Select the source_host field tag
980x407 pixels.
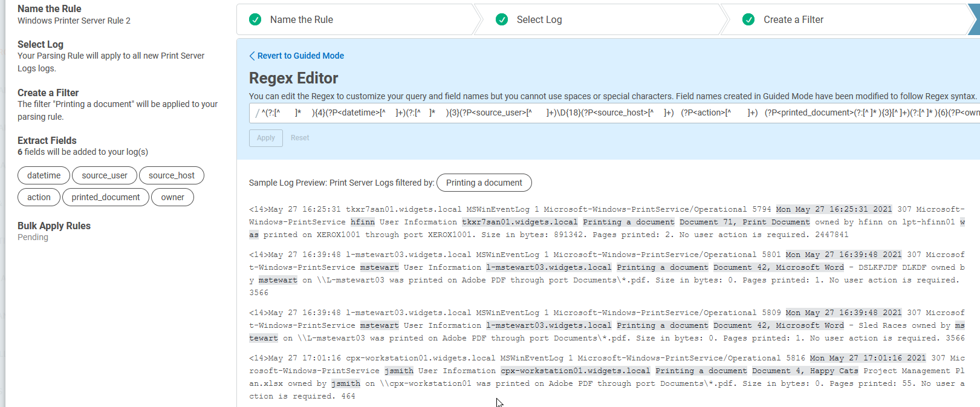click(172, 175)
